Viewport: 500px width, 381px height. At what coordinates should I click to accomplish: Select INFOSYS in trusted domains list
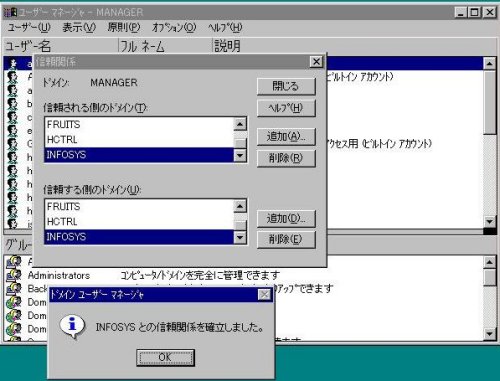(x=139, y=155)
